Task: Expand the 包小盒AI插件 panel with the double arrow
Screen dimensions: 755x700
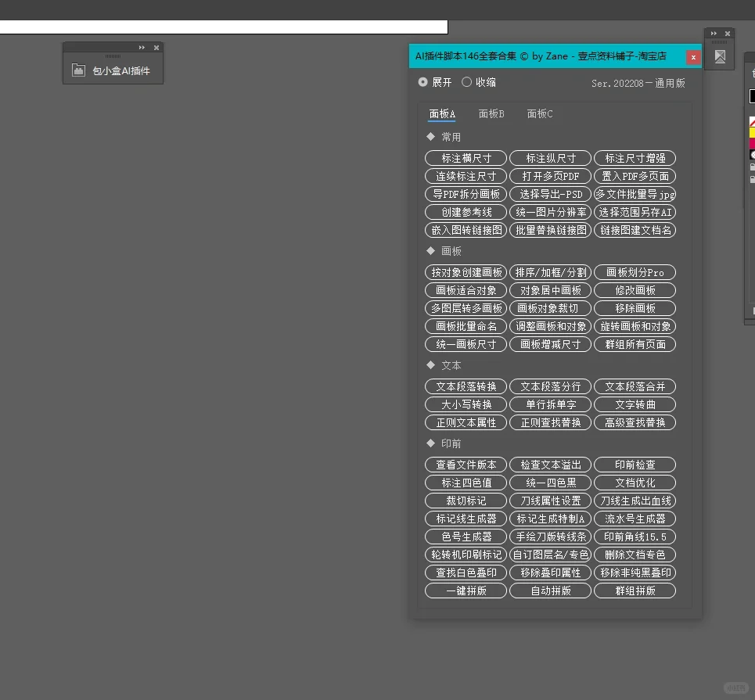Action: (x=142, y=47)
